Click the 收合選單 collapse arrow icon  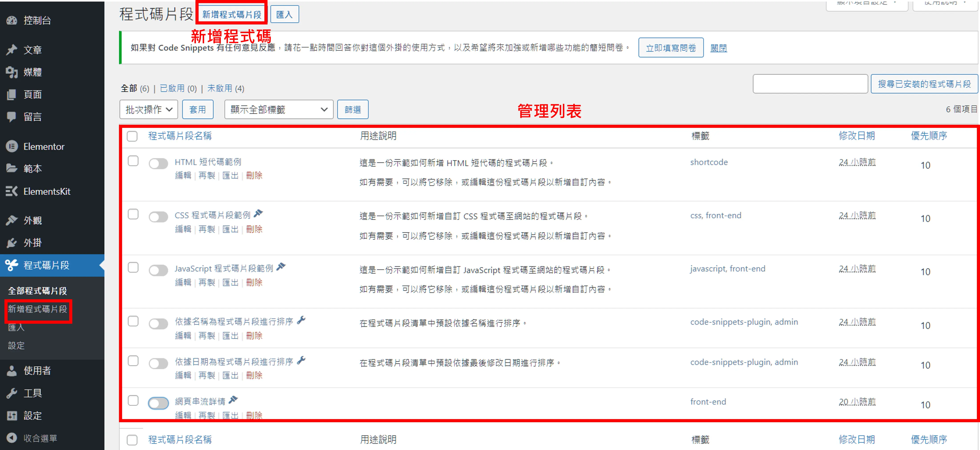[11, 438]
